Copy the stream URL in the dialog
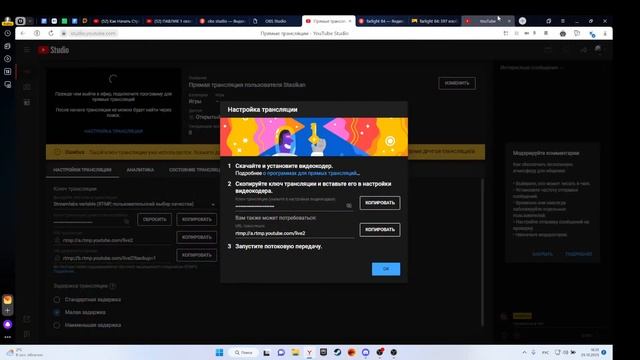 [x=380, y=230]
